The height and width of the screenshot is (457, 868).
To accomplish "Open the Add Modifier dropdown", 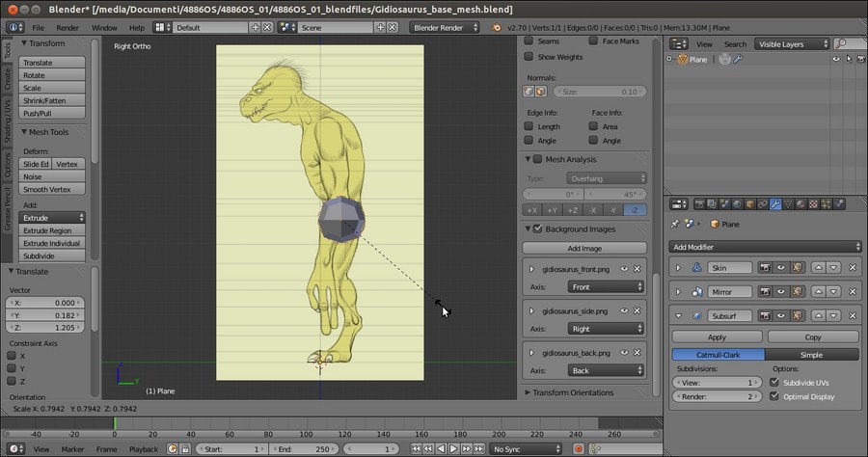I will point(766,247).
